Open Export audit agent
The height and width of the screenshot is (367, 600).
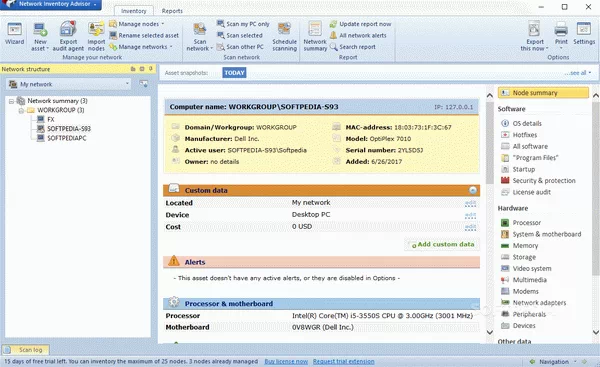pyautogui.click(x=68, y=36)
